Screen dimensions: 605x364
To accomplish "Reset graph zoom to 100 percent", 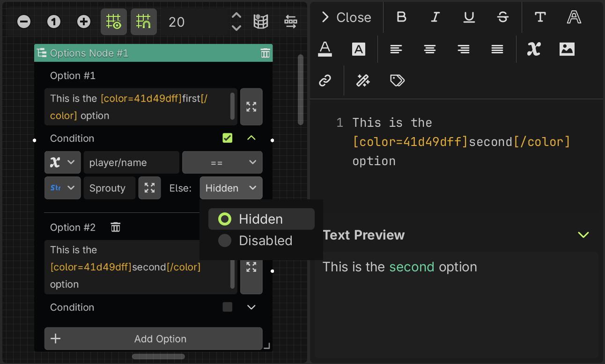I will pos(54,22).
